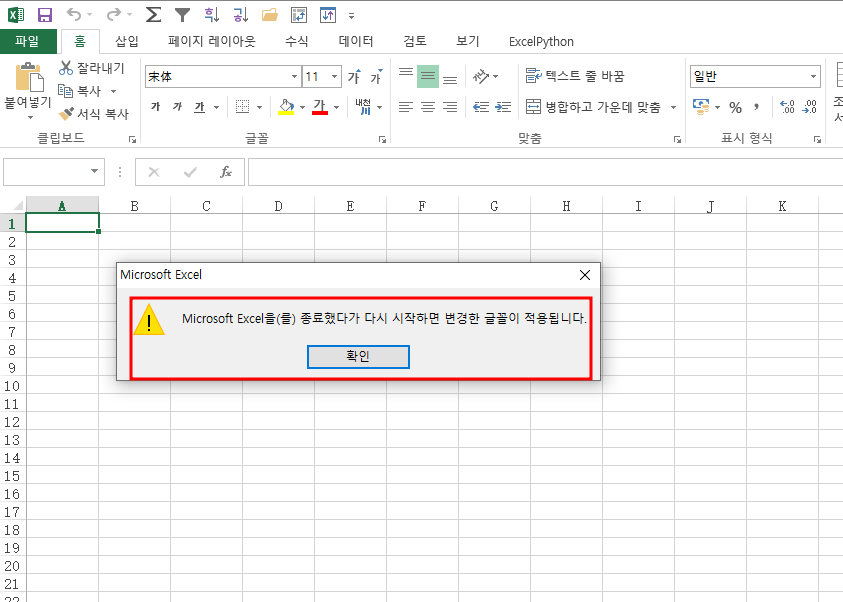Undo the last action
The image size is (843, 602).
74,15
